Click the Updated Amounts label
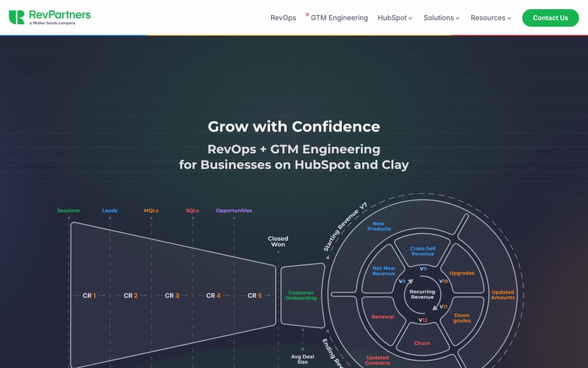 503,295
